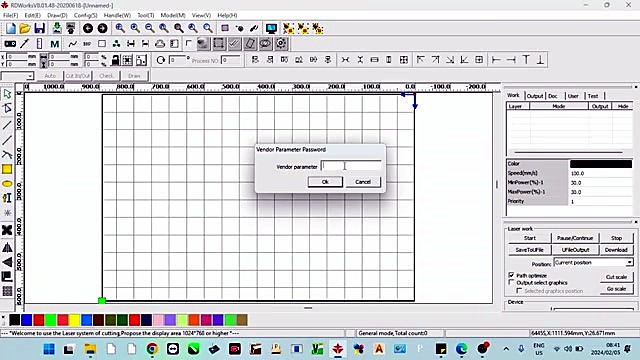The height and width of the screenshot is (360, 640).
Task: Open the Handle menu
Action: [117, 15]
